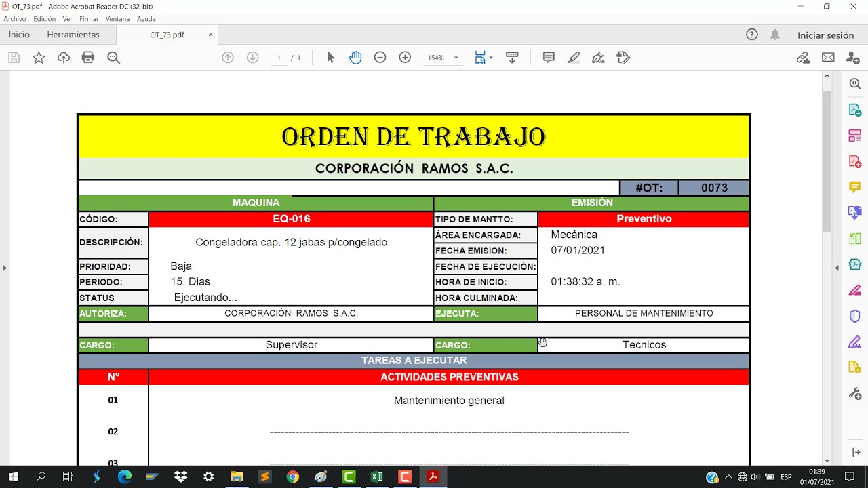Zoom in with the plus button
Image resolution: width=868 pixels, height=488 pixels.
coord(405,58)
